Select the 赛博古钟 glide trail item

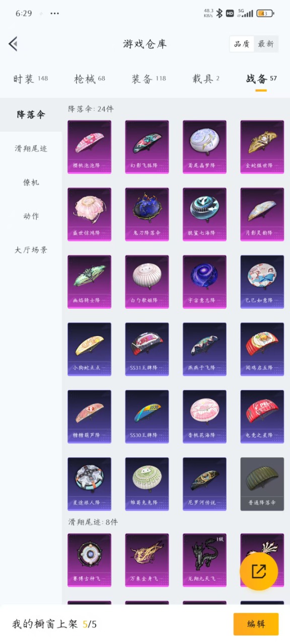89,560
